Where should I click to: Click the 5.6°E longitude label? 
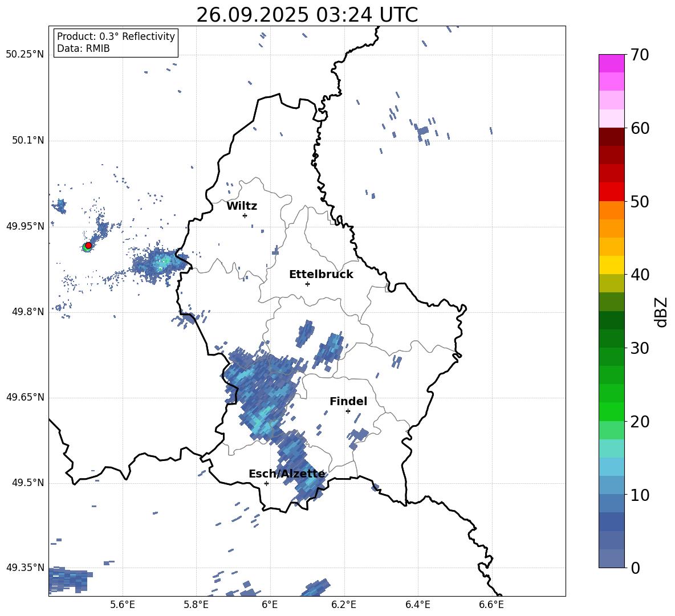pos(123,605)
